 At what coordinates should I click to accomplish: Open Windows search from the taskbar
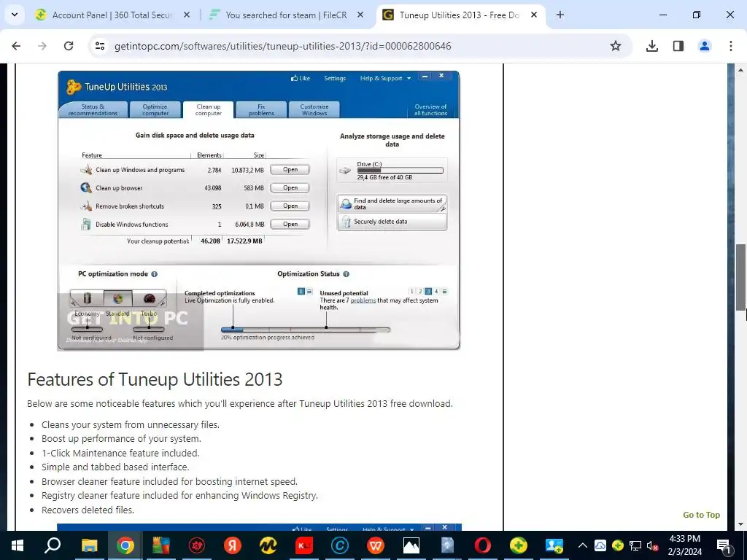(x=53, y=545)
